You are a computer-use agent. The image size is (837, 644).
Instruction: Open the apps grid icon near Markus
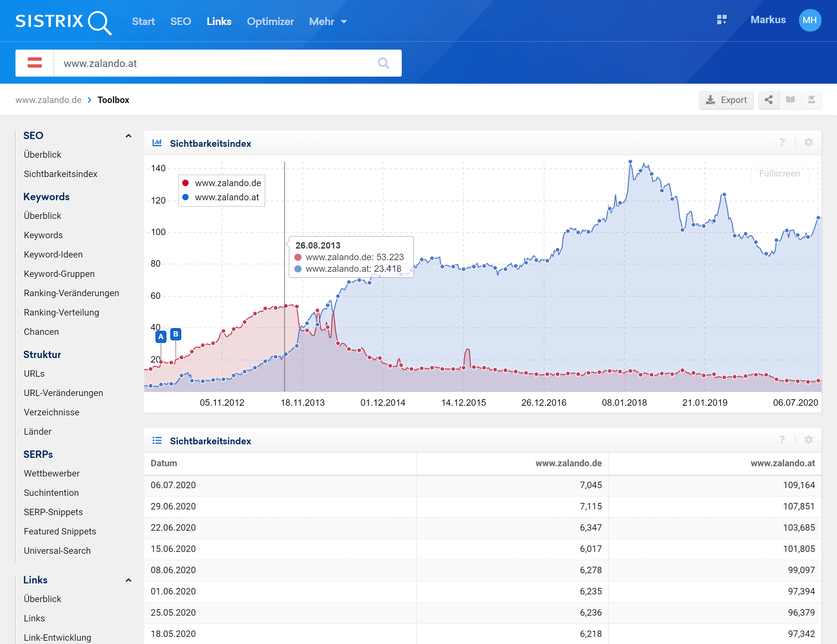(722, 20)
